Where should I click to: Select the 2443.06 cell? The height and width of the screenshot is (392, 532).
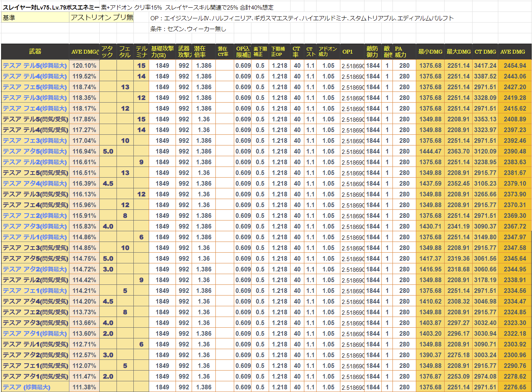[515, 76]
